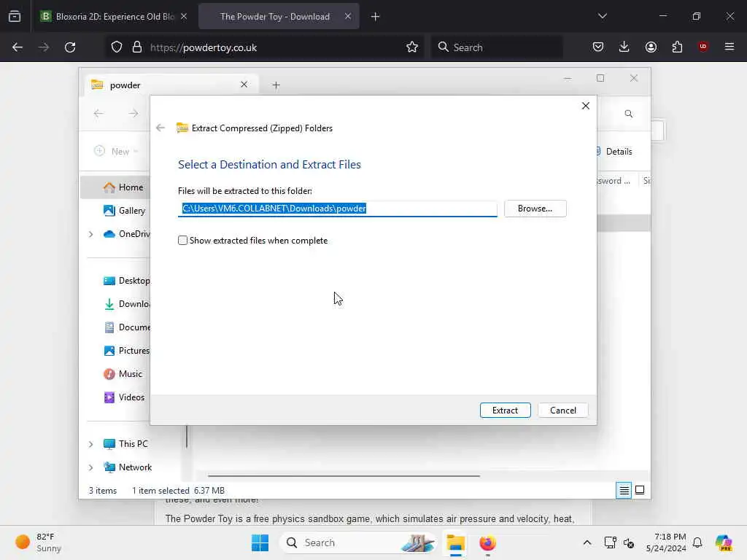Open File Explorer from taskbar

(x=455, y=542)
